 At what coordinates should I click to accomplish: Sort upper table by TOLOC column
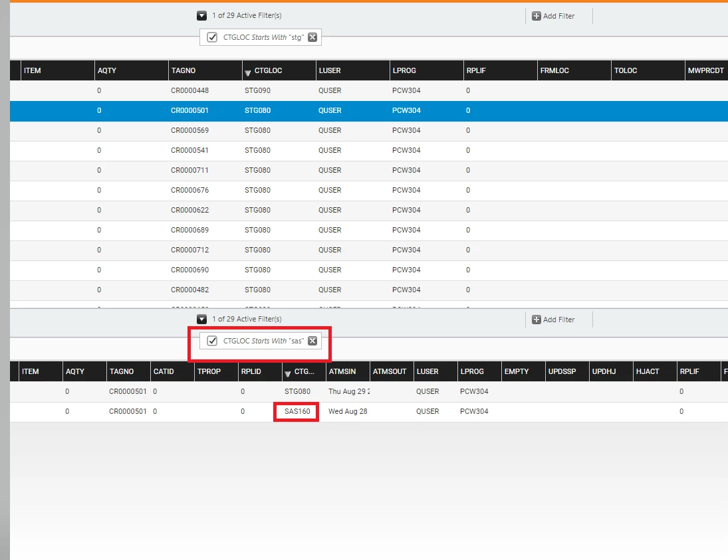(x=648, y=70)
